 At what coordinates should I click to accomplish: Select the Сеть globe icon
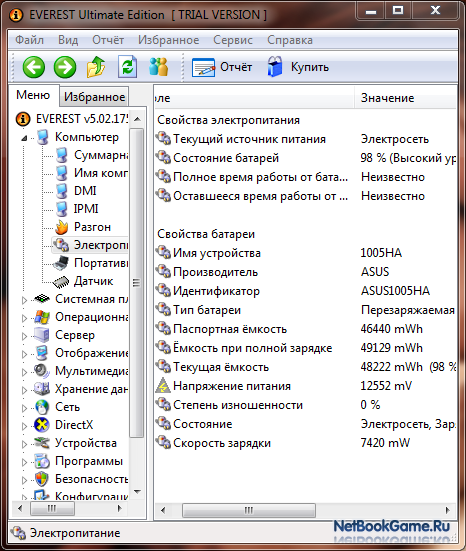(42, 407)
